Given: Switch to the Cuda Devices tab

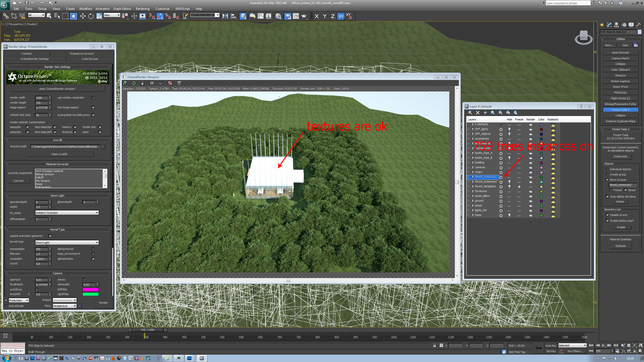Looking at the screenshot, I should click(x=90, y=59).
